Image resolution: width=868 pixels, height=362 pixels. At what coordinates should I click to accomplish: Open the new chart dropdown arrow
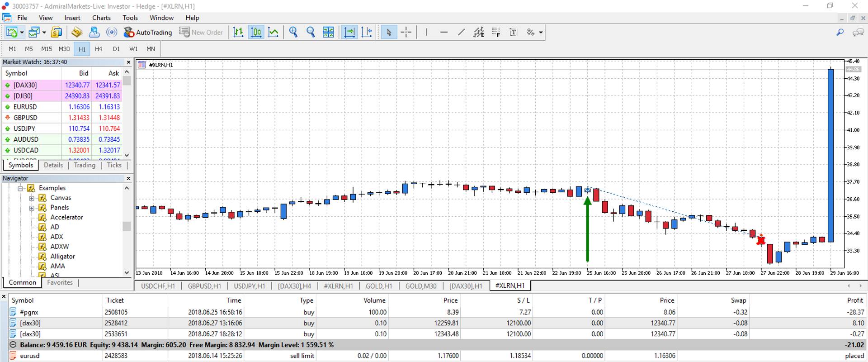(x=22, y=33)
